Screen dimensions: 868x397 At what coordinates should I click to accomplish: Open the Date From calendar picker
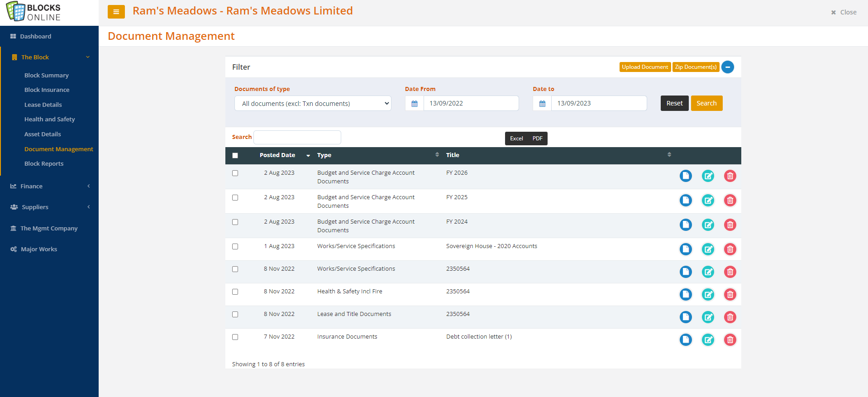[x=415, y=103]
